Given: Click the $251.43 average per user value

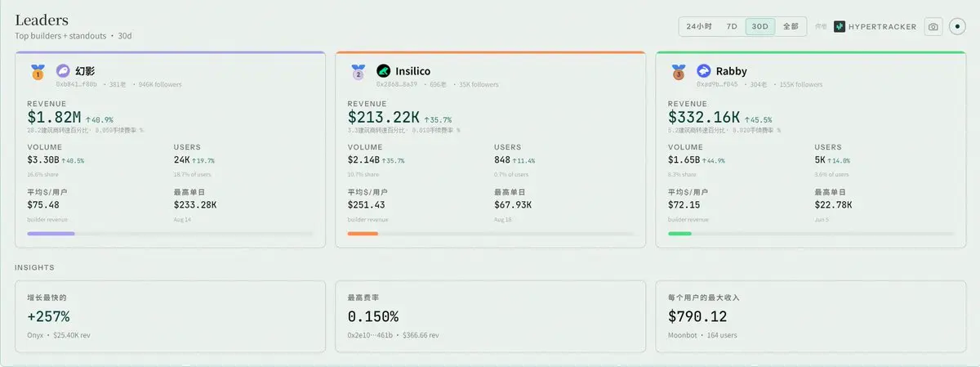Looking at the screenshot, I should 366,204.
